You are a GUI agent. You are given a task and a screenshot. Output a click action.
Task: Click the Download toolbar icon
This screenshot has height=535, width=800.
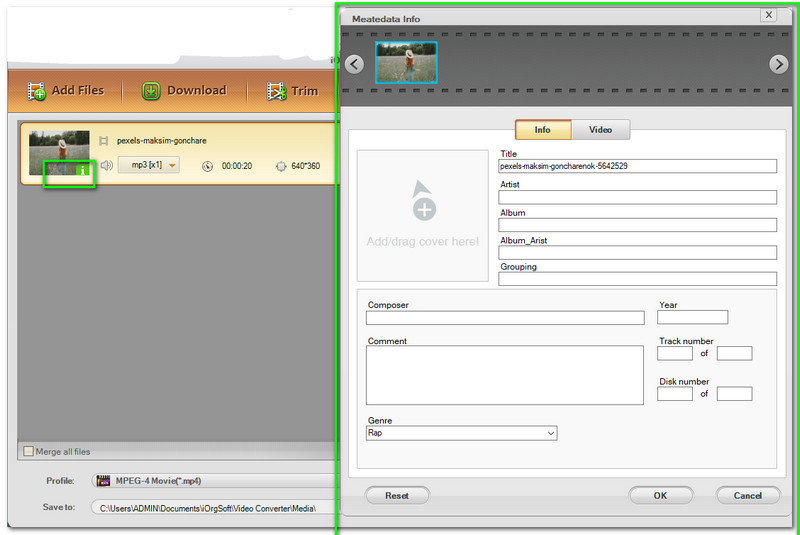click(151, 91)
